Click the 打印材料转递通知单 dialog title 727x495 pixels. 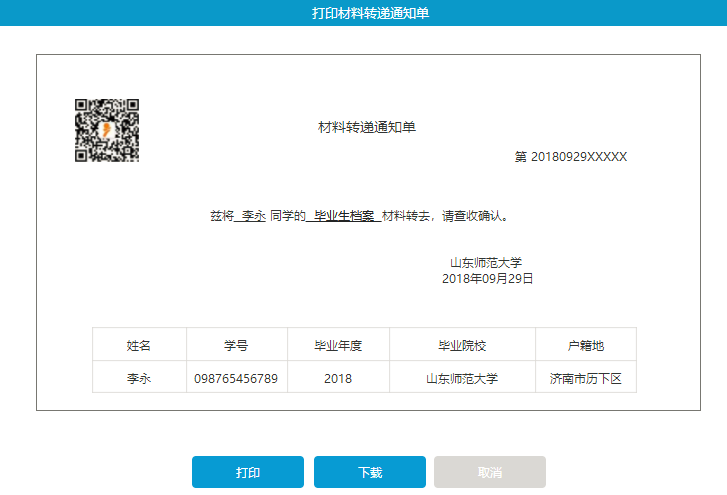click(364, 13)
